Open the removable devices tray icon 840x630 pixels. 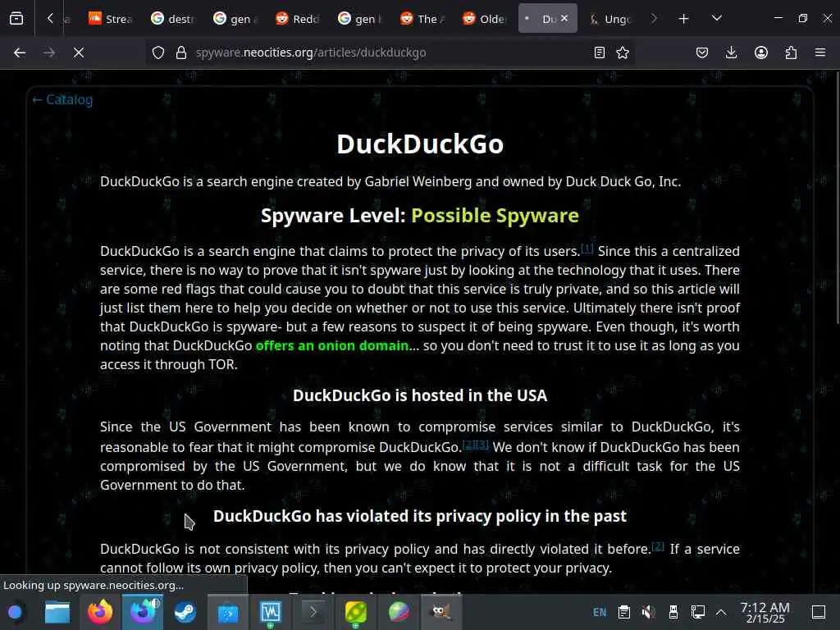pyautogui.click(x=673, y=612)
